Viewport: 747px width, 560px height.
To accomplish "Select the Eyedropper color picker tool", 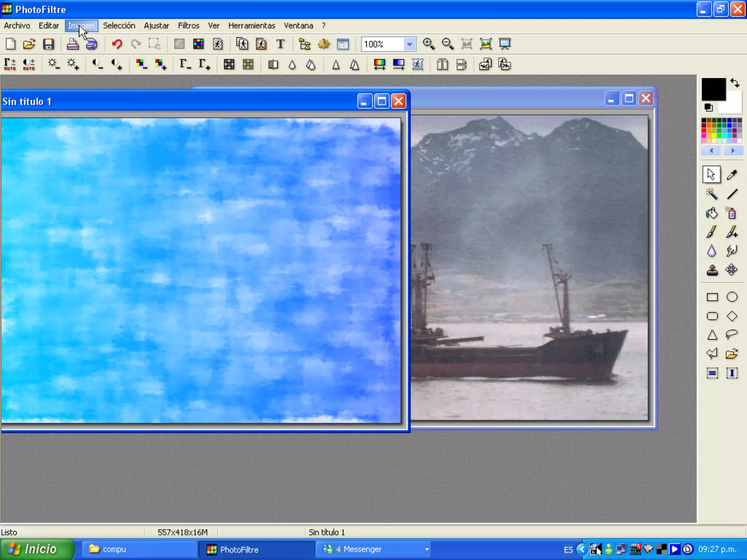I will [x=732, y=175].
